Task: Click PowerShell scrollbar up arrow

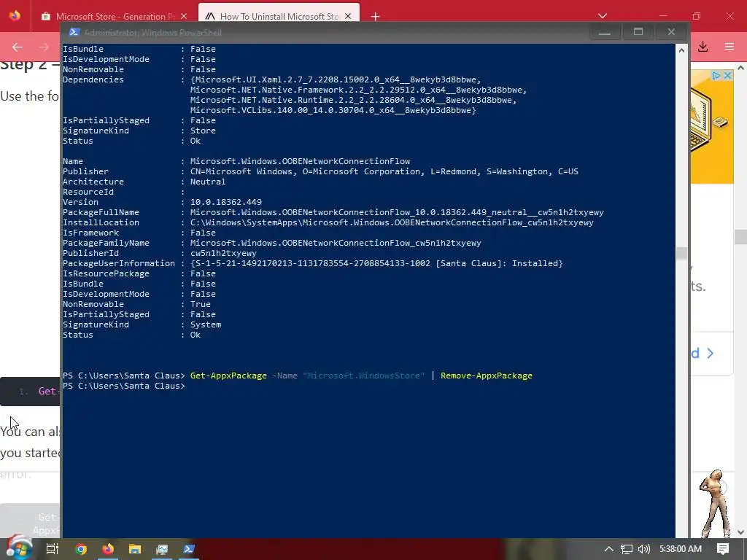Action: pyautogui.click(x=682, y=50)
